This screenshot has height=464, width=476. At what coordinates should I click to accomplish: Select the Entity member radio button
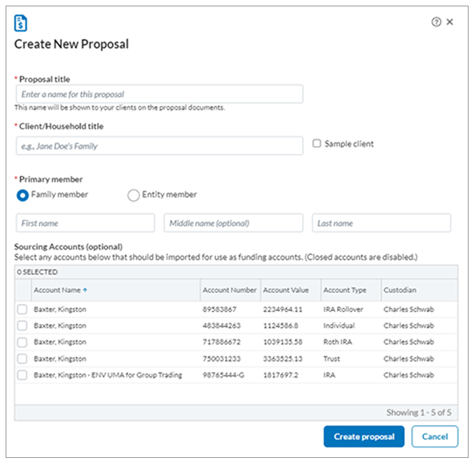point(133,195)
